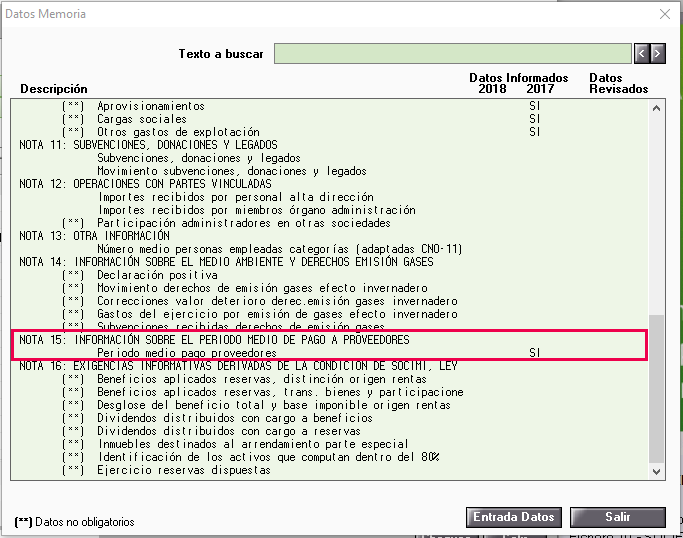Click into the Texto a buscar field
This screenshot has width=683, height=538.
coord(453,54)
